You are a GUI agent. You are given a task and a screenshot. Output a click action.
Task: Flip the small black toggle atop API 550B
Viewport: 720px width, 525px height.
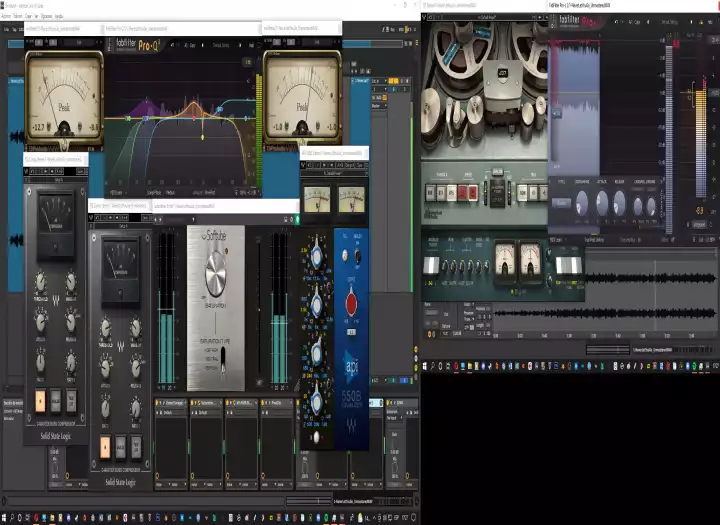click(358, 256)
